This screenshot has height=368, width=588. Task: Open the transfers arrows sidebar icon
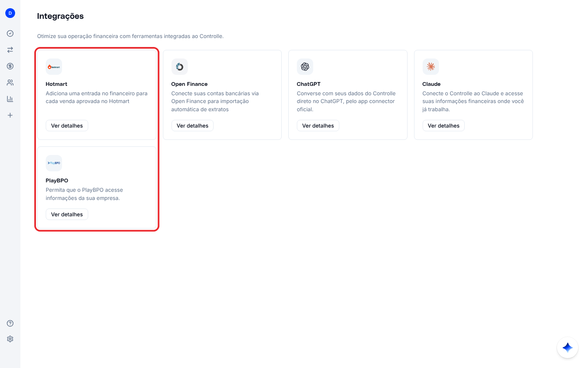[x=10, y=50]
